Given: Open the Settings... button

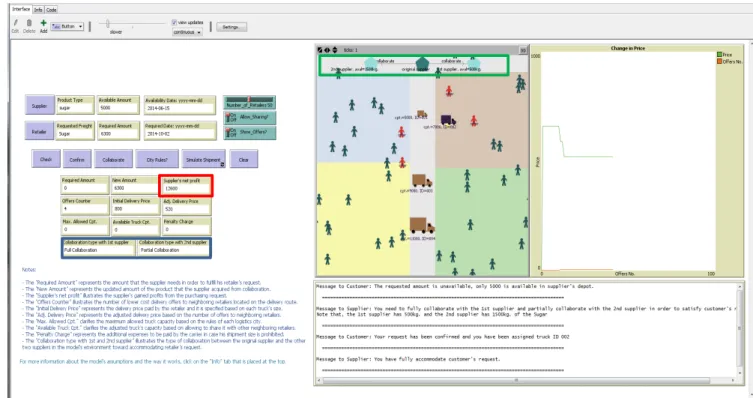Looking at the screenshot, I should tap(231, 27).
